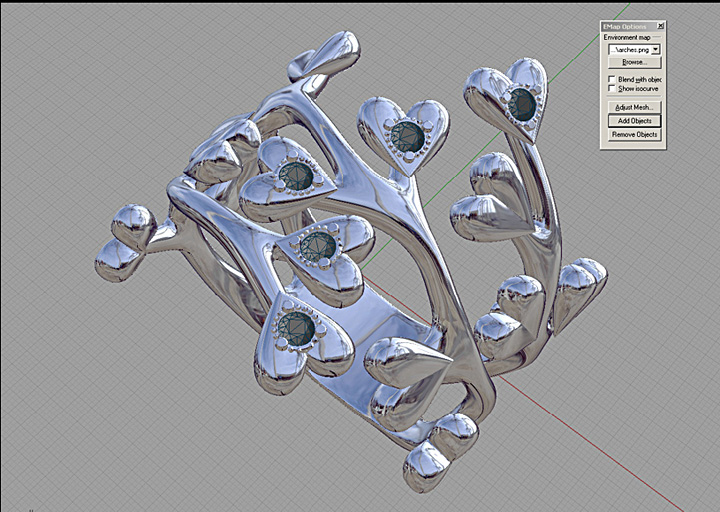Close the EMap Options panel
Viewport: 720px width, 512px height.
pos(660,26)
